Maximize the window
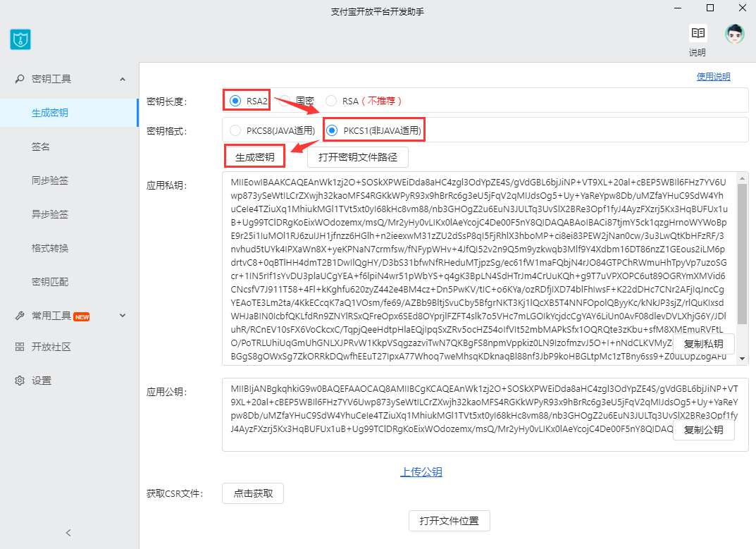The height and width of the screenshot is (549, 756). pyautogui.click(x=710, y=8)
